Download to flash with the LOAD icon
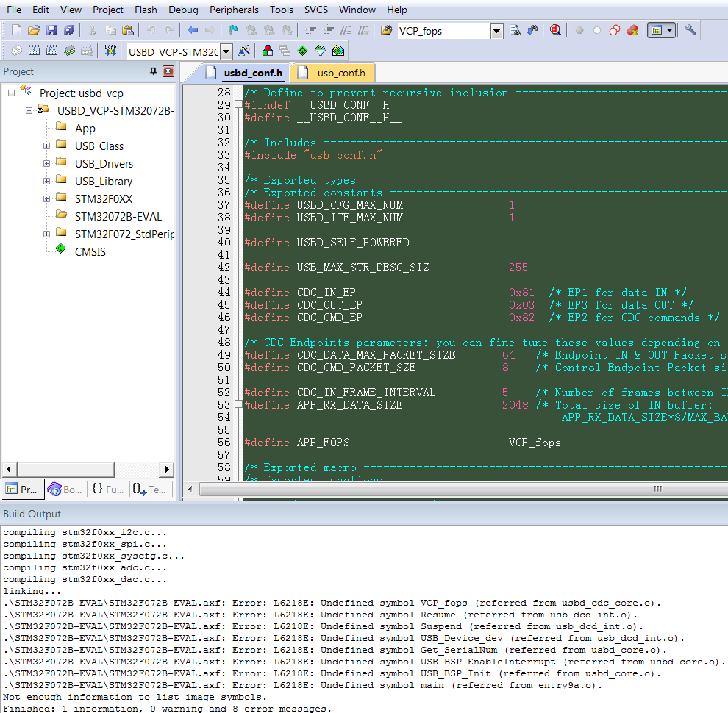The image size is (728, 713). [110, 51]
